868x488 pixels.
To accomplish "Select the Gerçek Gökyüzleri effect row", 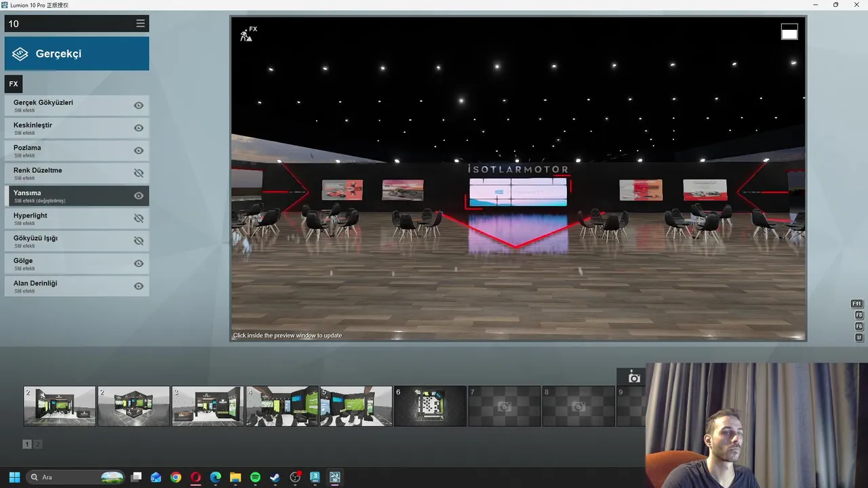I will point(77,106).
